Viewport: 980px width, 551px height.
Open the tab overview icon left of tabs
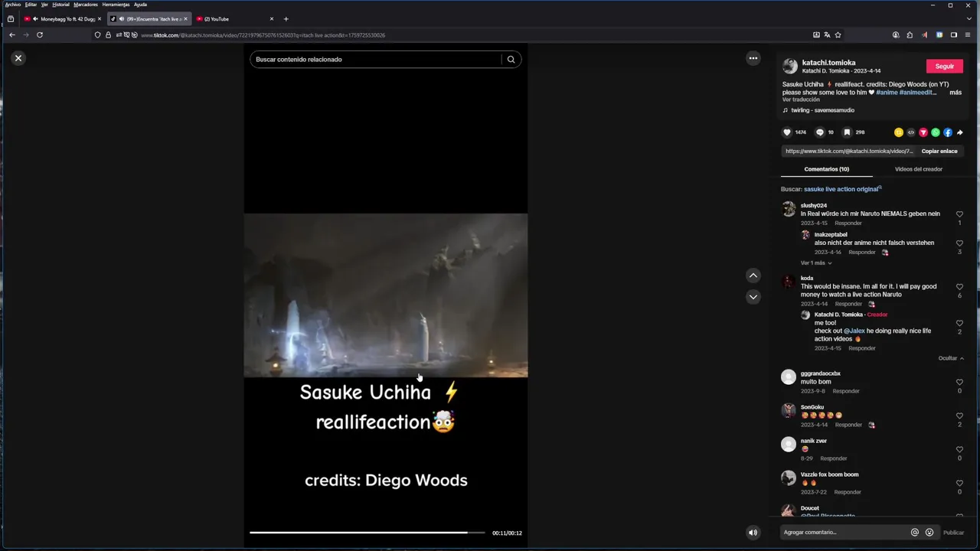10,19
